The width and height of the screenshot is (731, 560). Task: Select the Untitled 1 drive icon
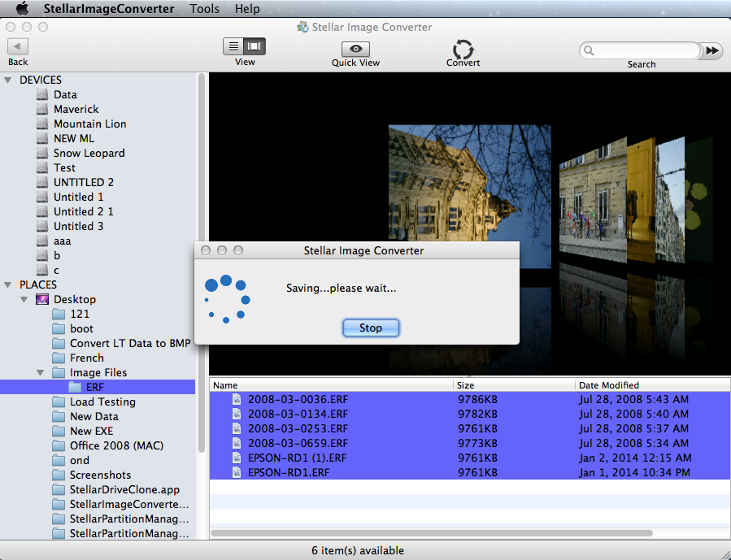(42, 197)
